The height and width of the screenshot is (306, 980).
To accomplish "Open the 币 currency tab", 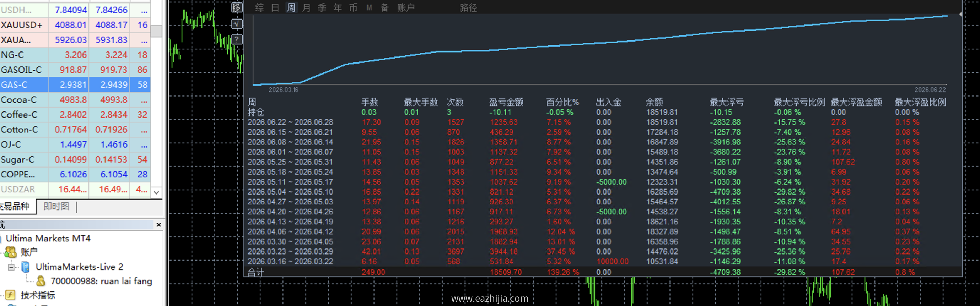I will tap(353, 7).
